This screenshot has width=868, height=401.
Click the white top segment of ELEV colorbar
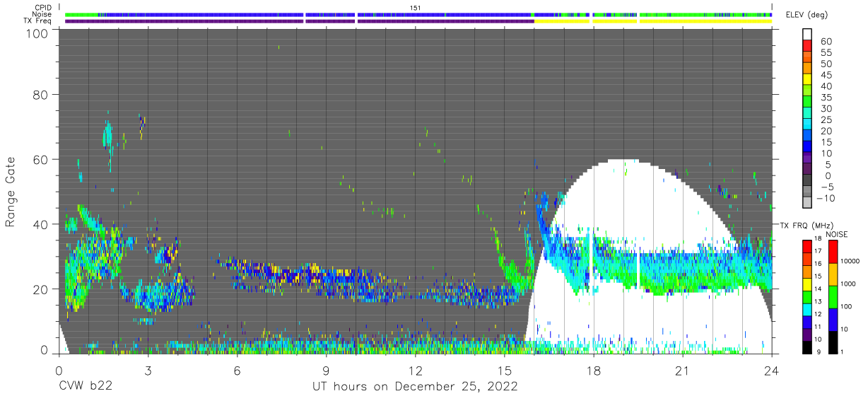pyautogui.click(x=807, y=33)
